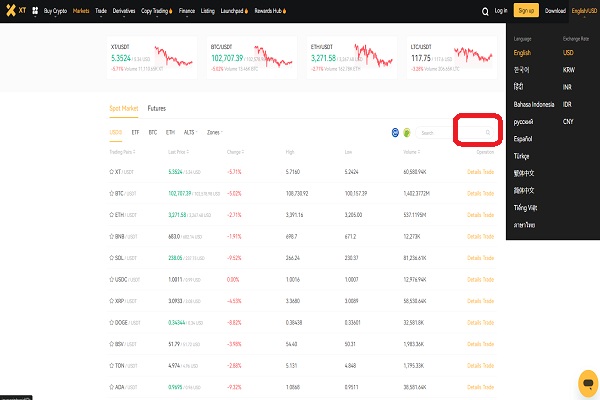Viewport: 600px width, 400px height.
Task: Select IDR as the exchange rate currency
Action: pos(567,104)
